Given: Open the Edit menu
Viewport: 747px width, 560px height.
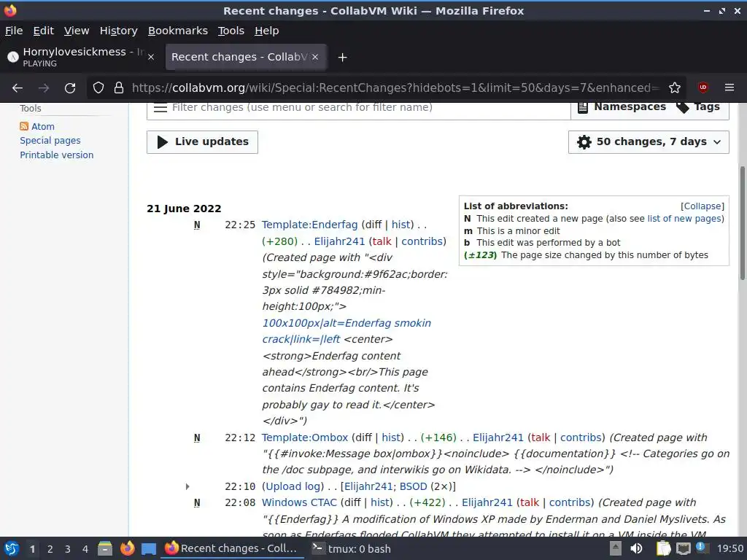Looking at the screenshot, I should click(43, 31).
